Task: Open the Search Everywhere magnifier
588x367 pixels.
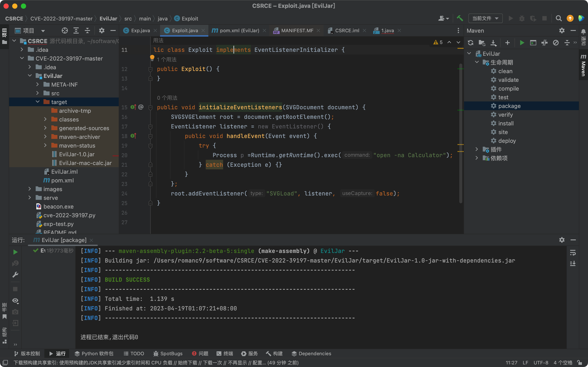Action: [x=559, y=19]
